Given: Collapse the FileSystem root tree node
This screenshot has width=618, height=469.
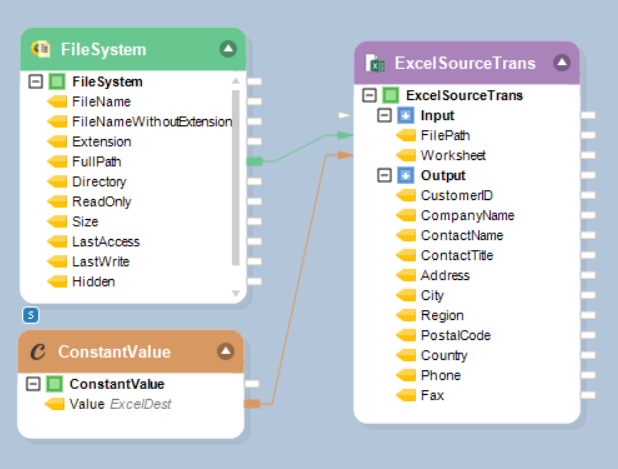Looking at the screenshot, I should [x=36, y=82].
